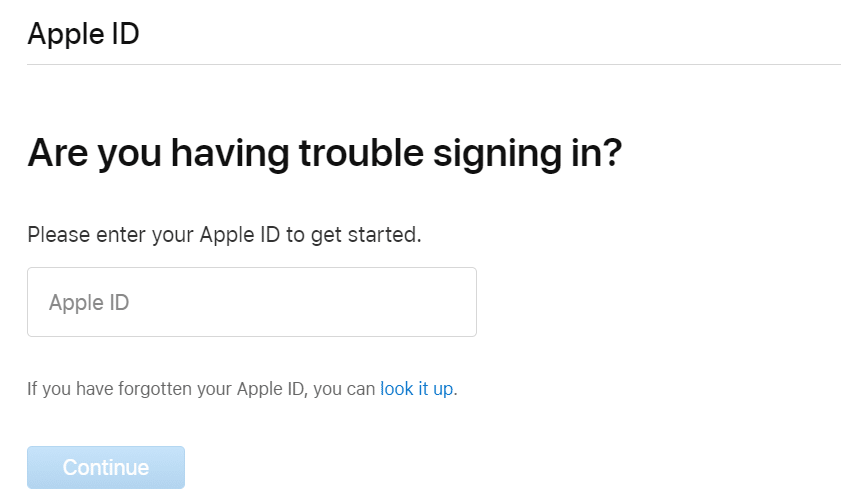Image resolution: width=841 pixels, height=502 pixels.
Task: Click the words "you can" before the lookup link
Action: click(344, 389)
